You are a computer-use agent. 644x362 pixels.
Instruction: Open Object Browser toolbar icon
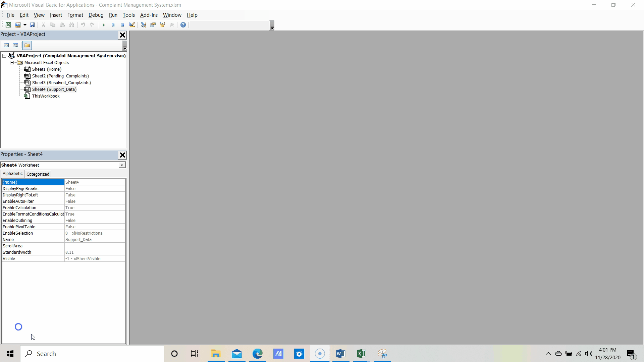[x=162, y=25]
